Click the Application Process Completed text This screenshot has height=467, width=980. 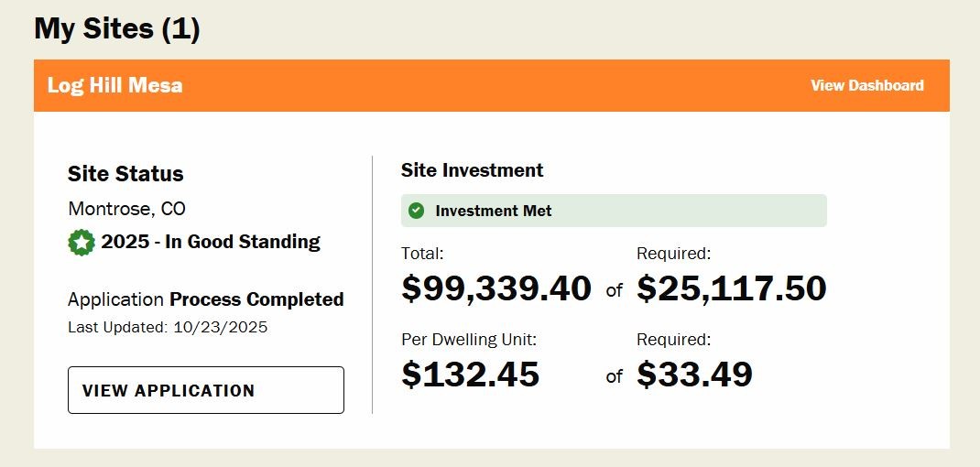[206, 299]
